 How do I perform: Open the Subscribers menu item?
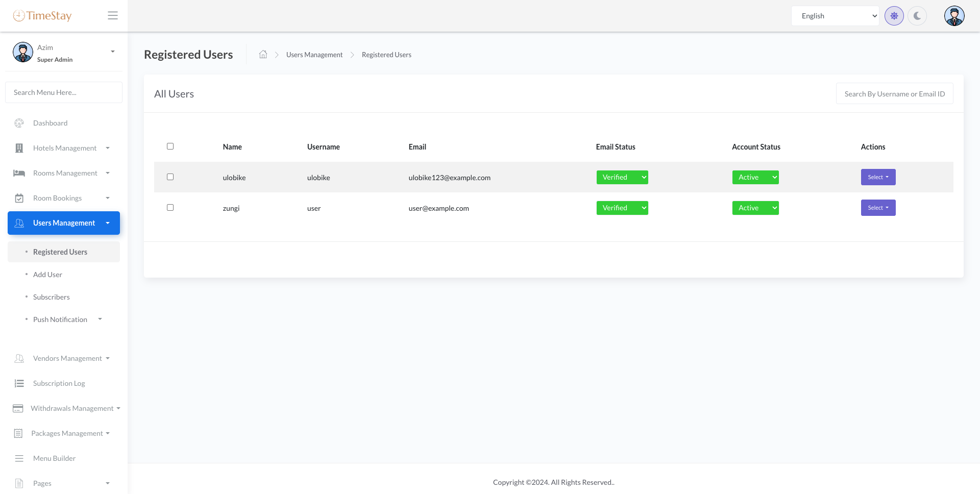point(51,297)
